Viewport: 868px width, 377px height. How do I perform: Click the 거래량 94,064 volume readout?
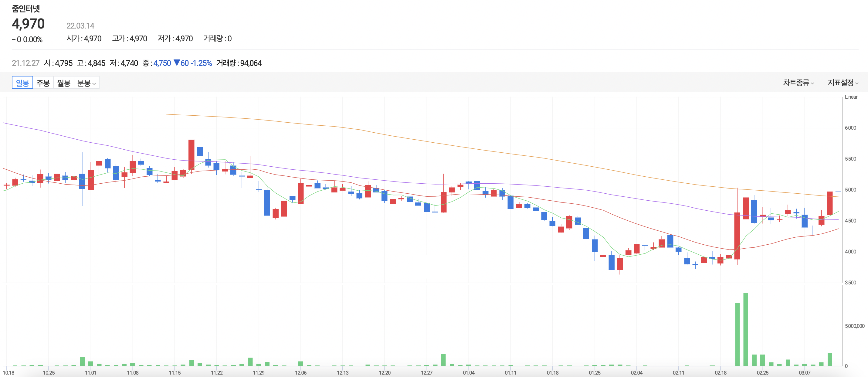point(239,63)
